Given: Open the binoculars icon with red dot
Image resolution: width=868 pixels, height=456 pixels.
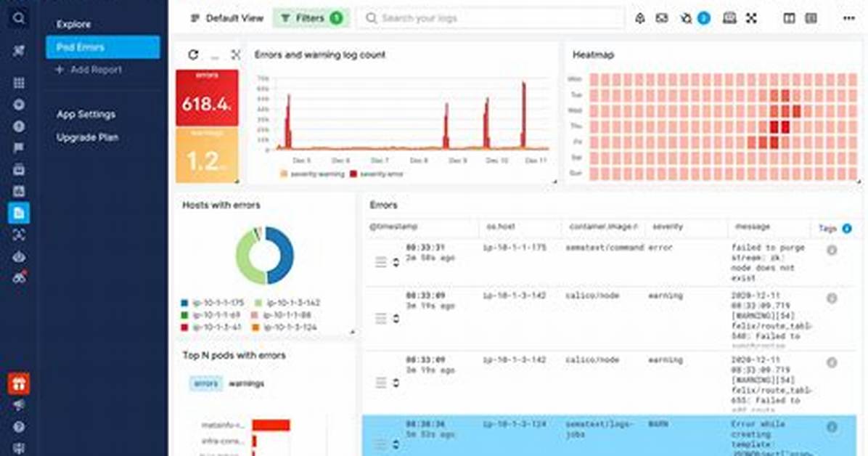Looking at the screenshot, I should [20, 277].
